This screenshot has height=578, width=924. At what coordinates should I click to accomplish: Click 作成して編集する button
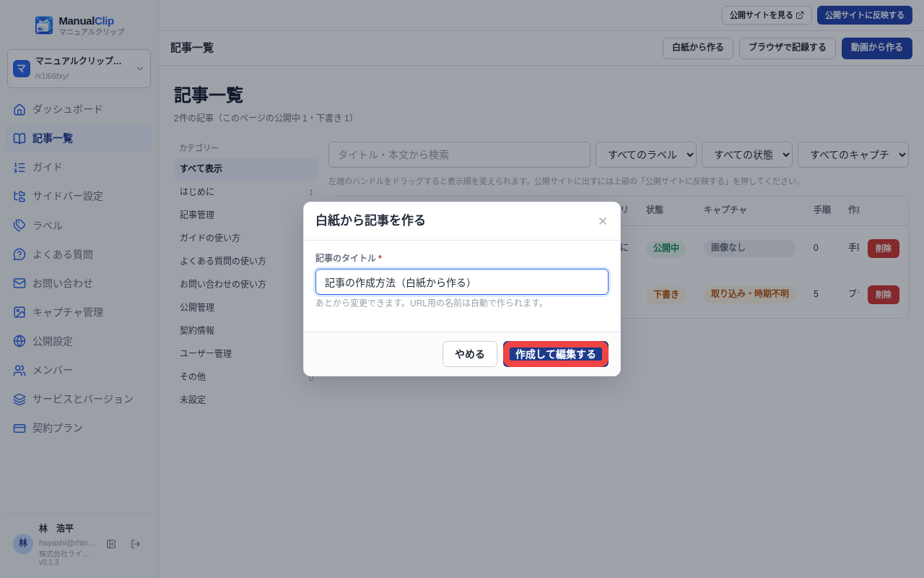(556, 354)
